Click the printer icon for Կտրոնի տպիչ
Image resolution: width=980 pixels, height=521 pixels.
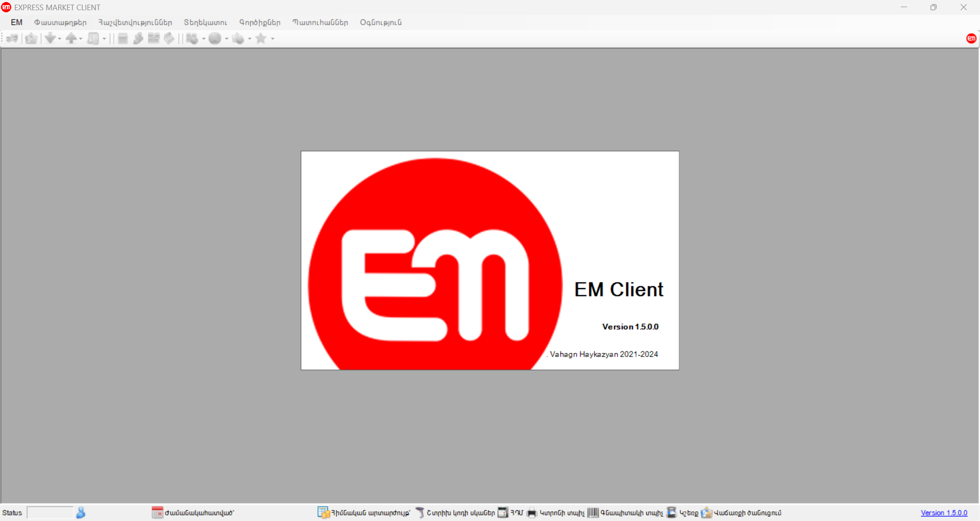531,512
